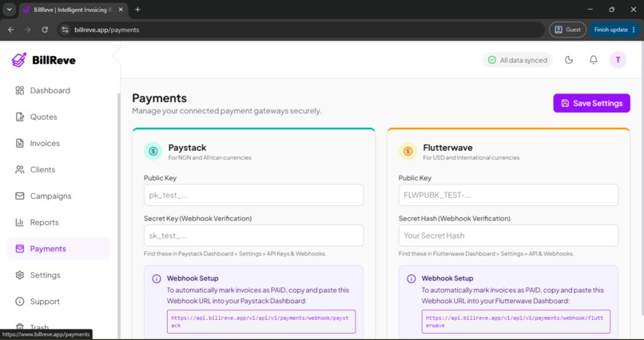The image size is (644, 340).
Task: Select the Paystack webhook URL box
Action: (261, 322)
